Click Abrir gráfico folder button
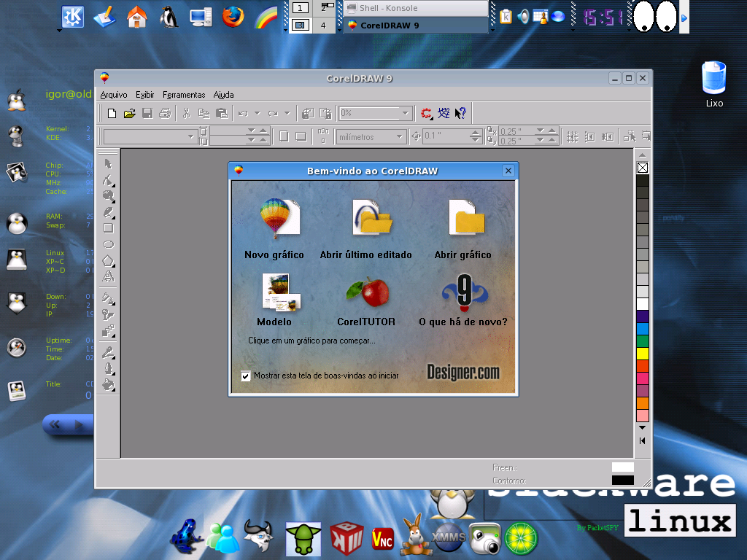This screenshot has height=560, width=747. click(x=463, y=229)
